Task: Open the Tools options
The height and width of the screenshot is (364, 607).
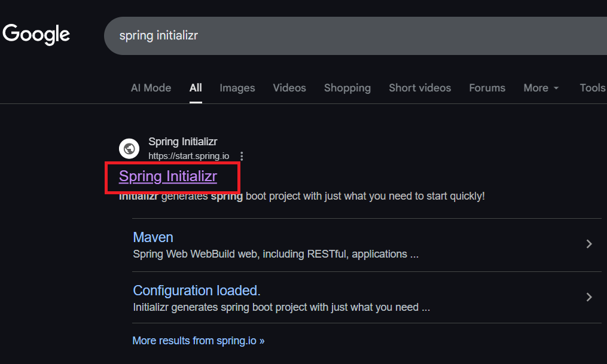Action: coord(591,88)
